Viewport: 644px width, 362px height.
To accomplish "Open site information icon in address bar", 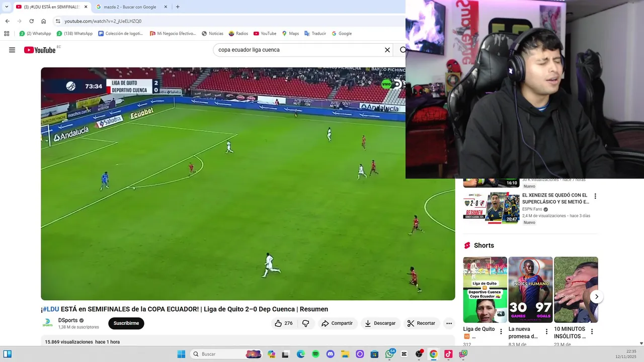I will (x=58, y=21).
